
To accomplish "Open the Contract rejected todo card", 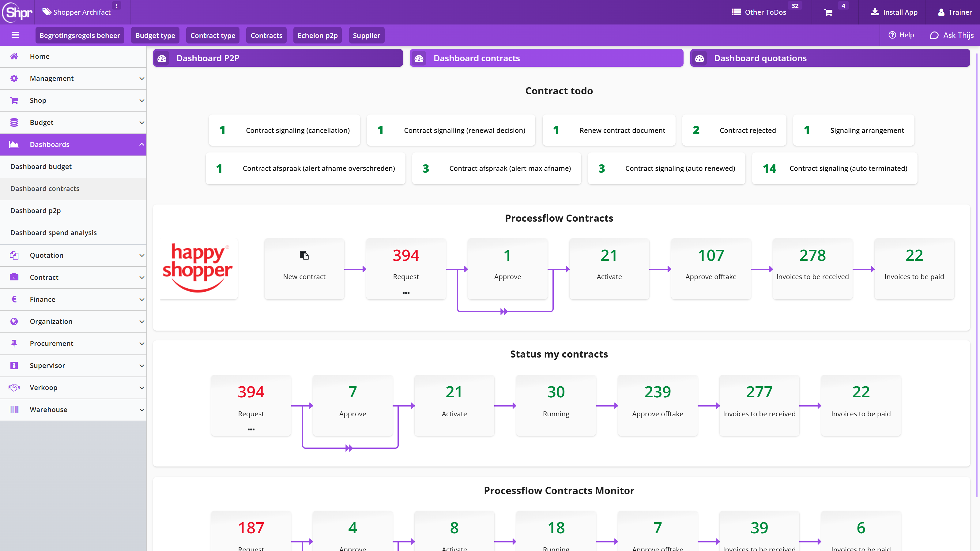I will (734, 130).
